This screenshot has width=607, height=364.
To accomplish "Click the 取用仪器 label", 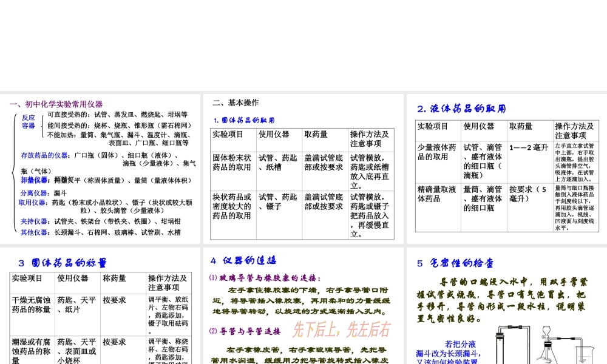I will [33, 203].
